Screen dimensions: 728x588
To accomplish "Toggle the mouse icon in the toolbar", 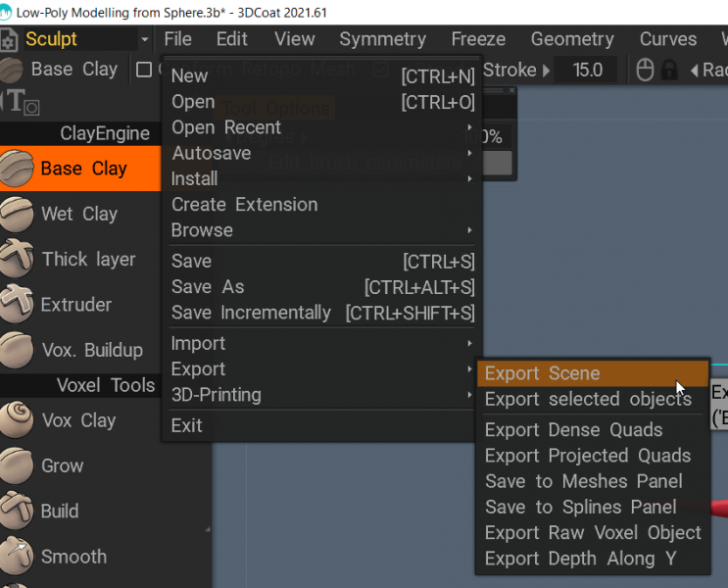I will (645, 70).
